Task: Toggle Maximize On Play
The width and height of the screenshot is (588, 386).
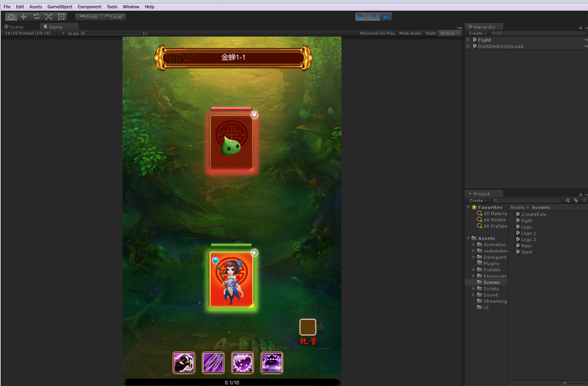Action: [377, 33]
